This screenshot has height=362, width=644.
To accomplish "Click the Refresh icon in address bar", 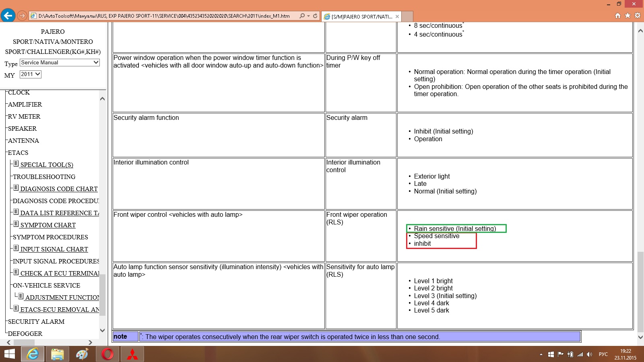I will pos(315,16).
